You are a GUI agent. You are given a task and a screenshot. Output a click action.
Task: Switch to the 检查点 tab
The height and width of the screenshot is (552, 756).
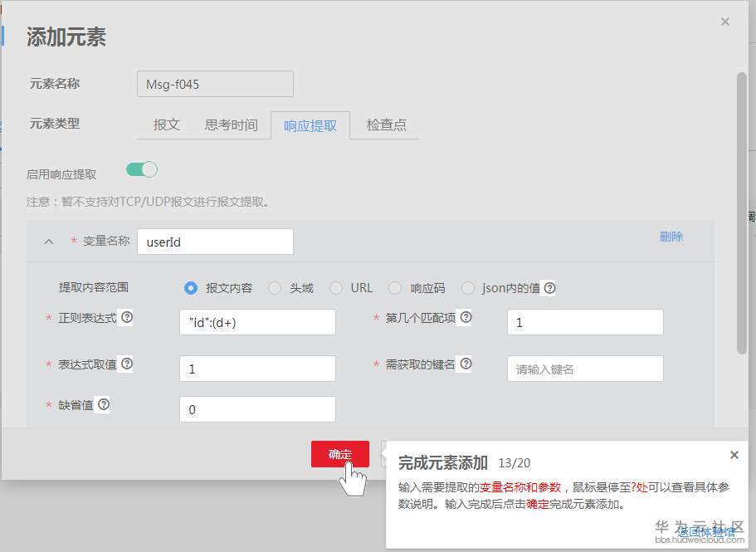[386, 125]
